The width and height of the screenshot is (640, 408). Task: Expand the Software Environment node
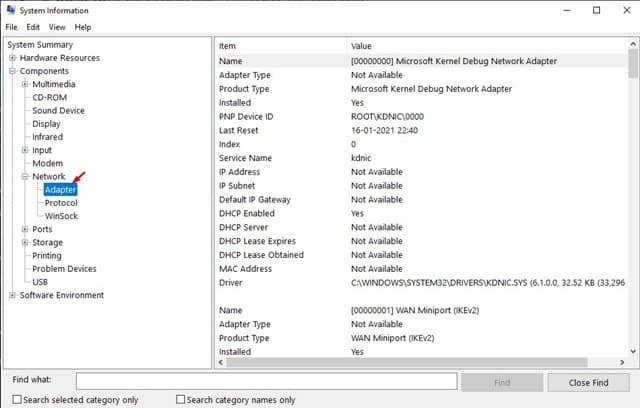[13, 295]
